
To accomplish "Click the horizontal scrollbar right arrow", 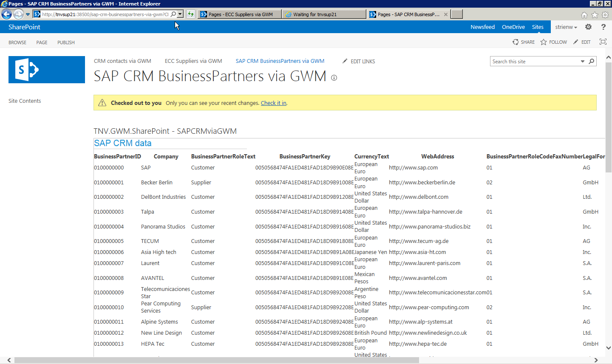I will [x=596, y=360].
